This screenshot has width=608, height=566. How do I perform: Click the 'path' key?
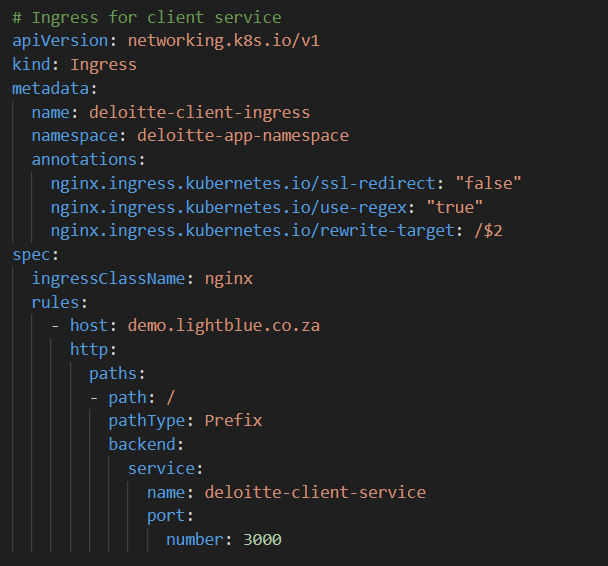pyautogui.click(x=127, y=398)
